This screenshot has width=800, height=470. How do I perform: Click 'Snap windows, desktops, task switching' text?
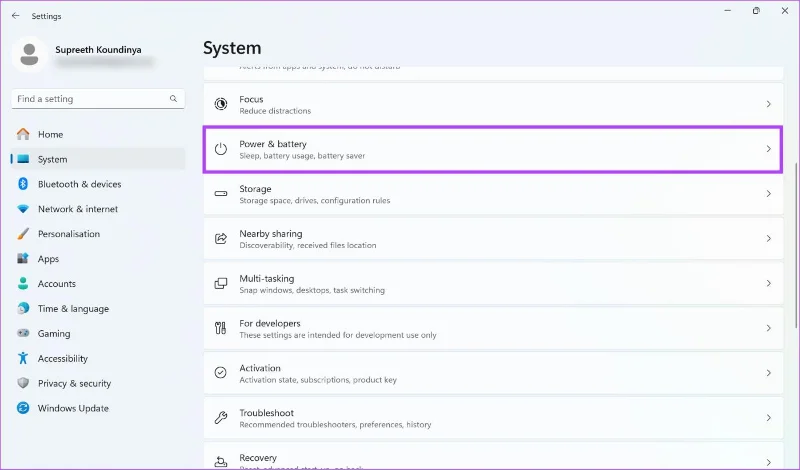tap(312, 290)
